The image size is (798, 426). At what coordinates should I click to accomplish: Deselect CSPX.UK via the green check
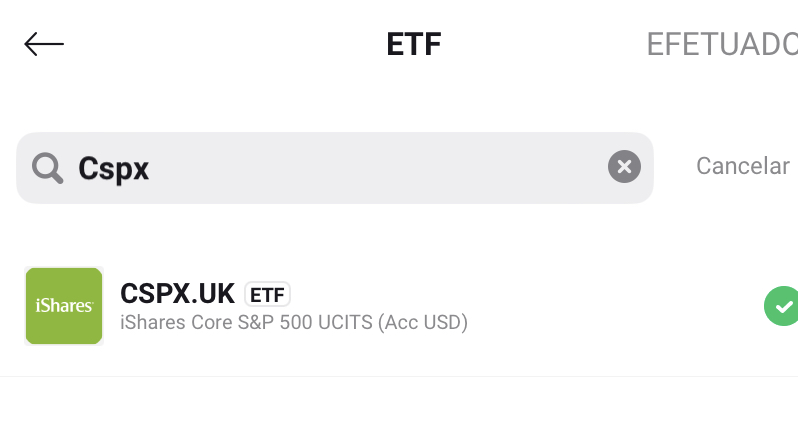(781, 306)
